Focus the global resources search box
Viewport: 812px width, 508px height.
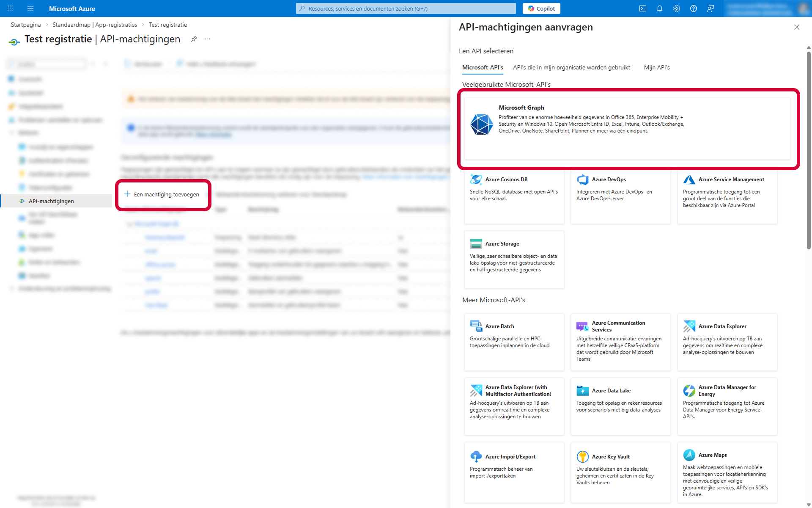[406, 8]
